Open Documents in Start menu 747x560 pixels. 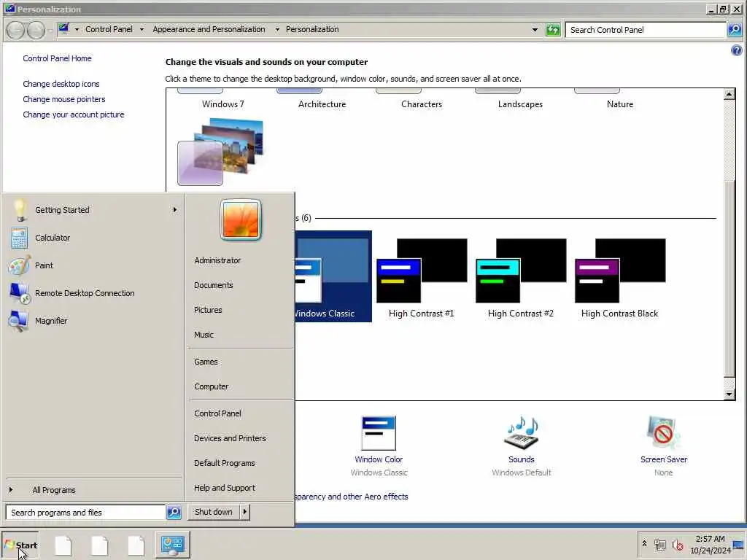[x=214, y=285]
